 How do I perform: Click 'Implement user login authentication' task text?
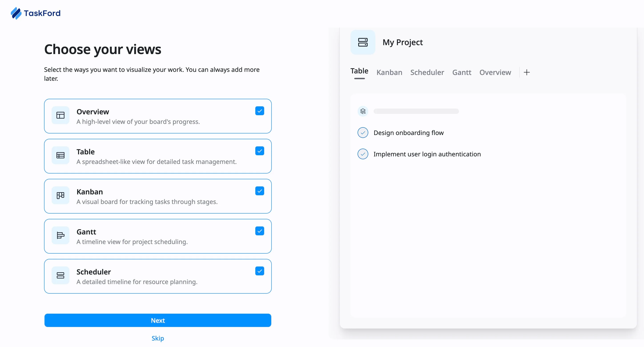(427, 154)
